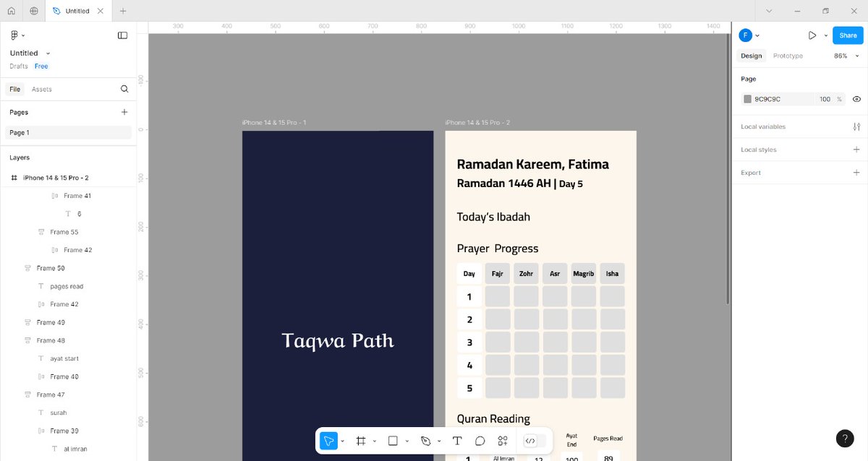Image resolution: width=868 pixels, height=461 pixels.
Task: Select the Pen tool
Action: pos(425,441)
